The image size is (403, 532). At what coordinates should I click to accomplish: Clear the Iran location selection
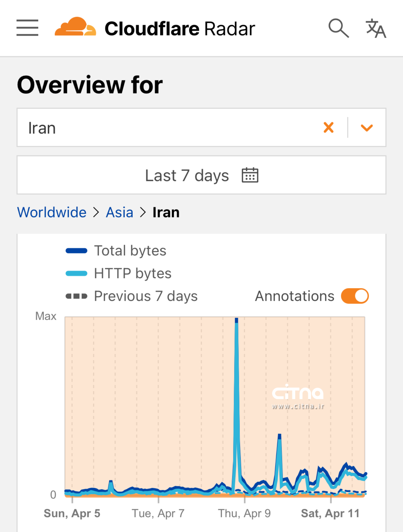[x=328, y=127]
